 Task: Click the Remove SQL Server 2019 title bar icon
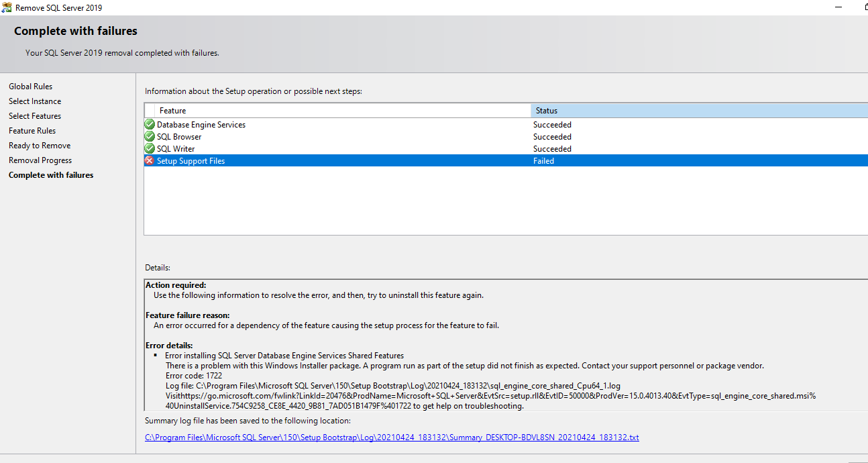click(x=7, y=7)
